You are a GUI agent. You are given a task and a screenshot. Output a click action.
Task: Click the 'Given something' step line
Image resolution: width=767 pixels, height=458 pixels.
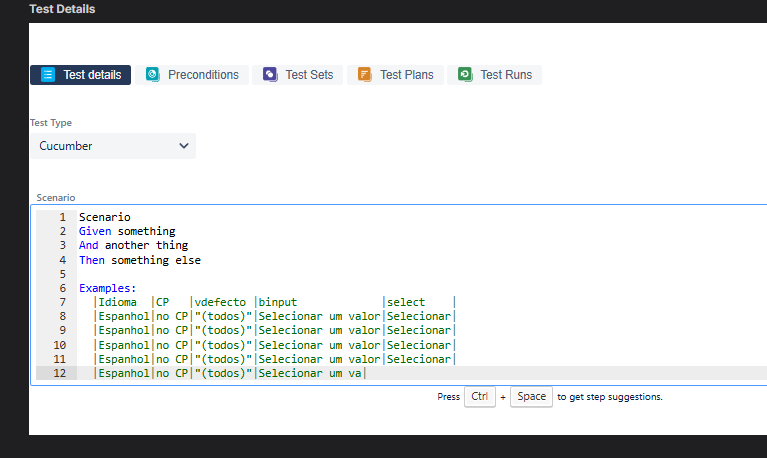127,231
